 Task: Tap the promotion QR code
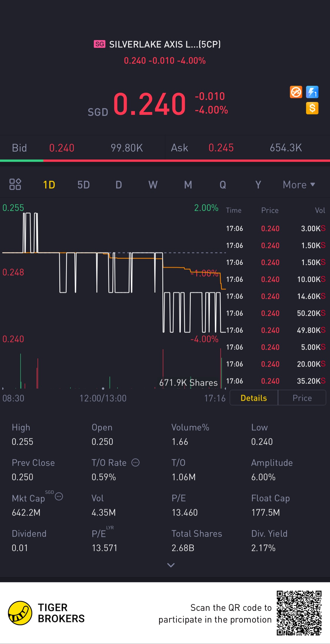(299, 613)
